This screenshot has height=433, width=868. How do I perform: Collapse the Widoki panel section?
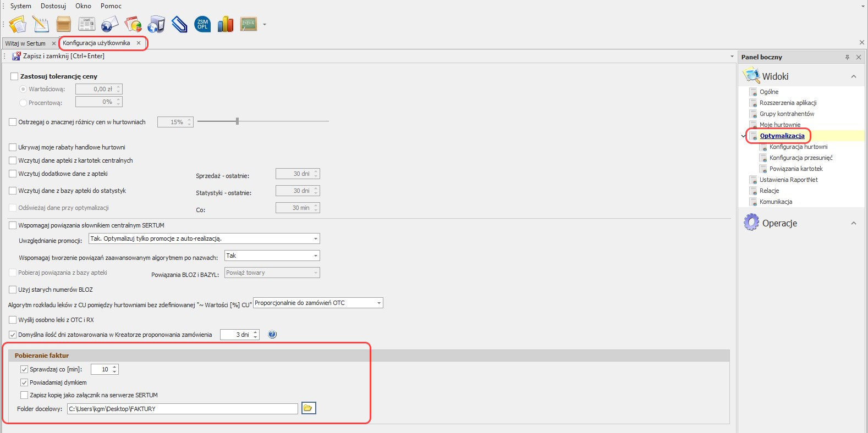tap(853, 77)
